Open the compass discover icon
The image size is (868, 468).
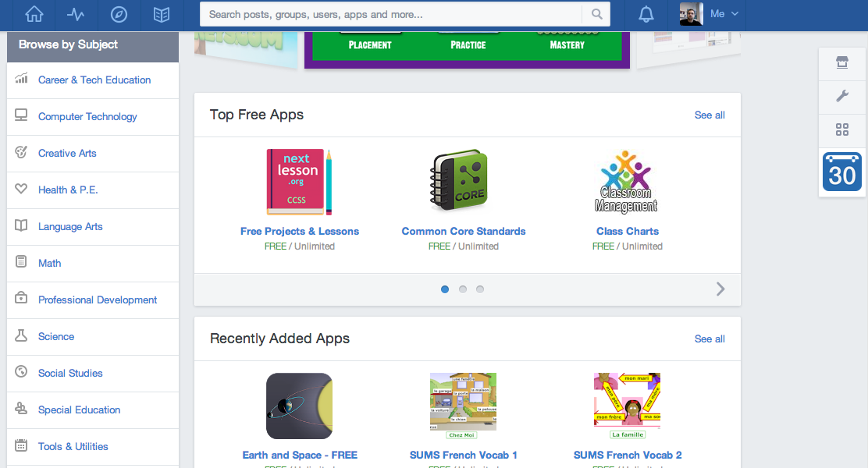point(119,14)
